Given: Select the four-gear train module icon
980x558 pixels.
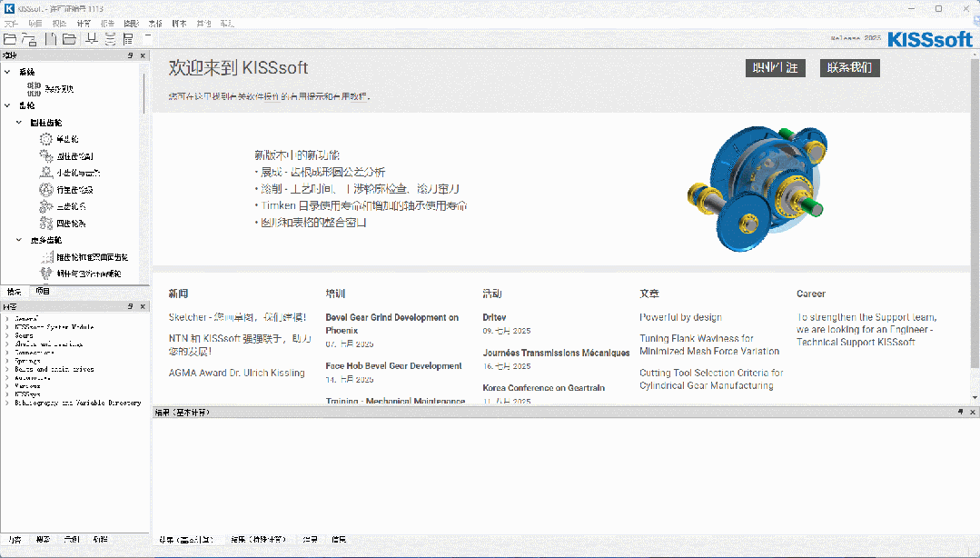Looking at the screenshot, I should (46, 224).
